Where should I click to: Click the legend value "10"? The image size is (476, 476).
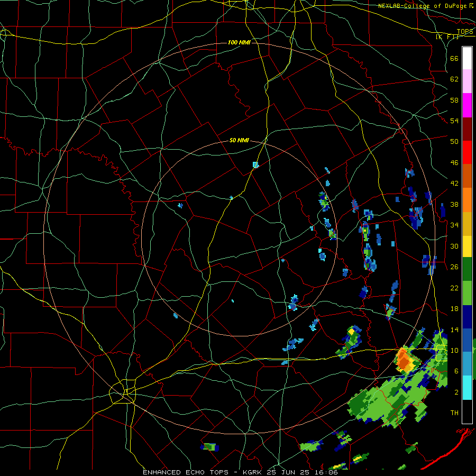[x=454, y=350]
